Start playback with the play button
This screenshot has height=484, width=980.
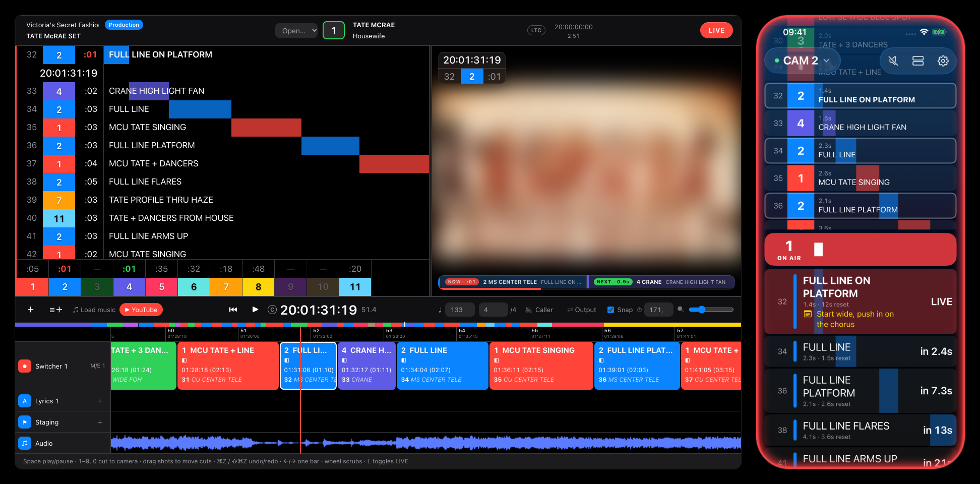pos(255,310)
